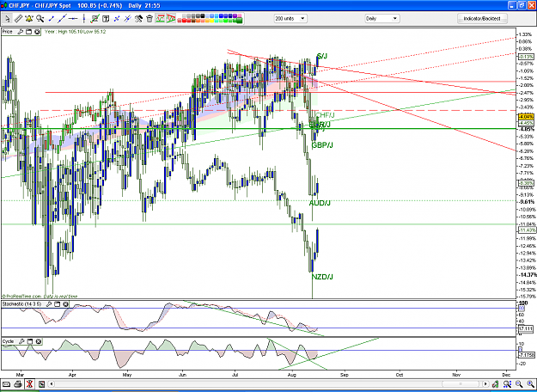Pick the ruler measuring tool
The width and height of the screenshot is (537, 392).
click(18, 19)
